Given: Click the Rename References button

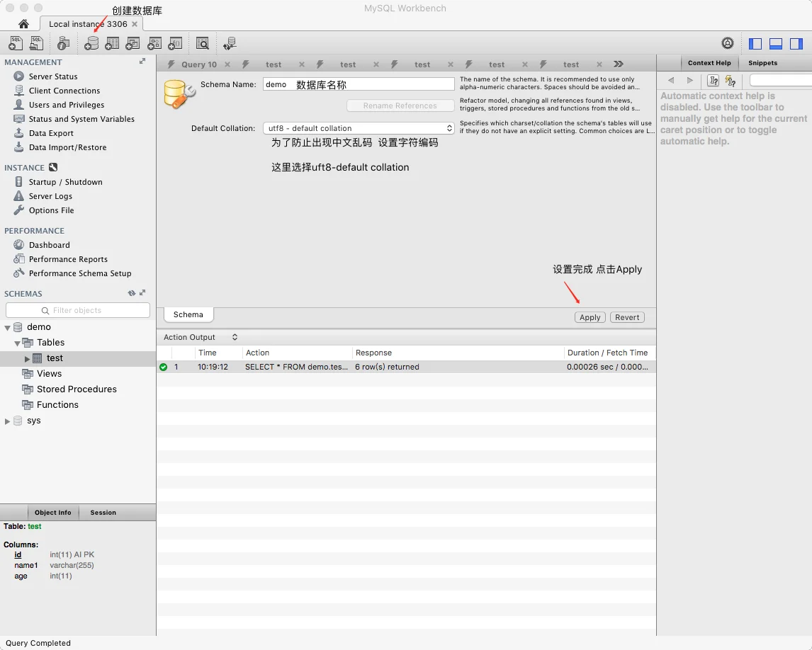Looking at the screenshot, I should [x=400, y=106].
